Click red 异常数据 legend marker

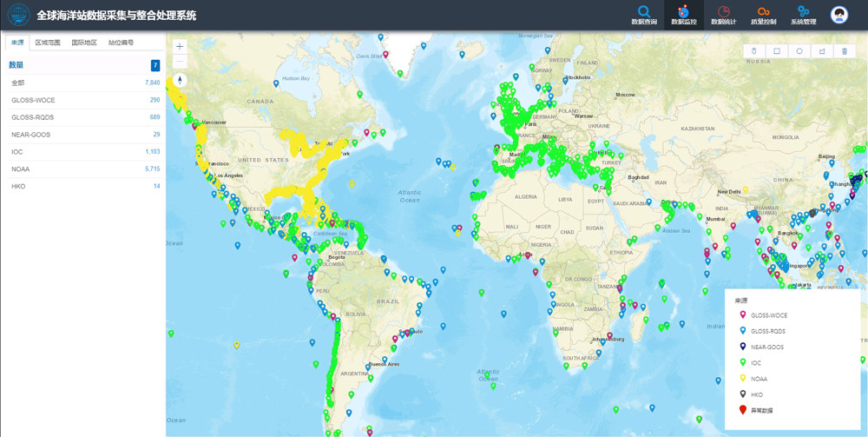tap(741, 410)
